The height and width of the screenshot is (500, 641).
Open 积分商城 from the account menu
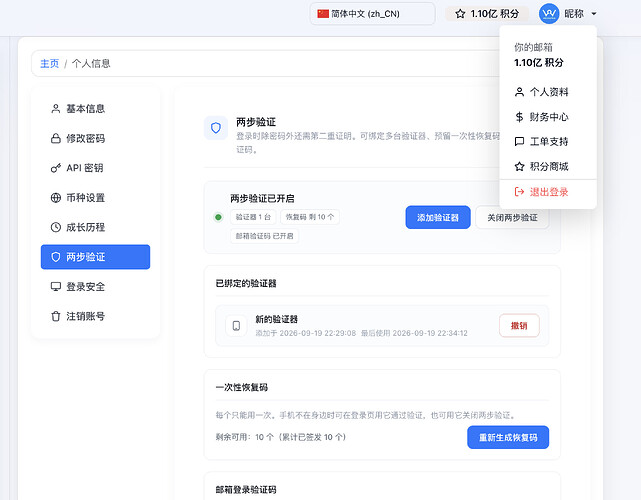point(548,166)
